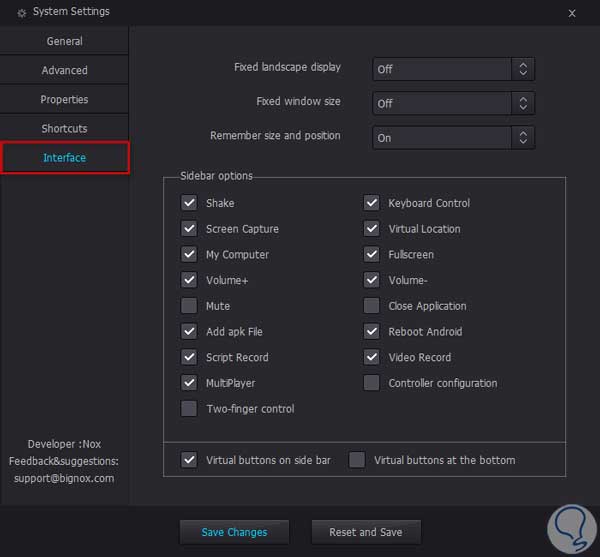This screenshot has height=557, width=600.
Task: Change the Remember size and position dropdown
Action: (454, 138)
